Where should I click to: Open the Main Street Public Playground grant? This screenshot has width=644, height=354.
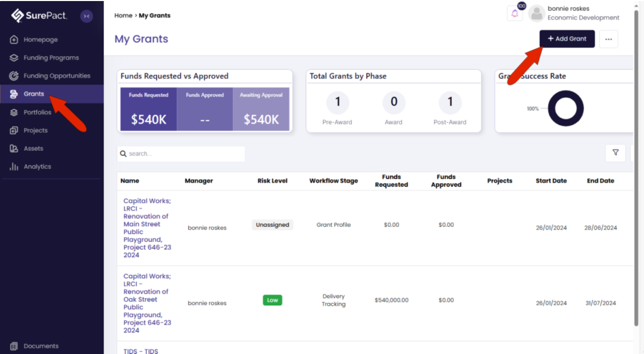[x=148, y=228]
